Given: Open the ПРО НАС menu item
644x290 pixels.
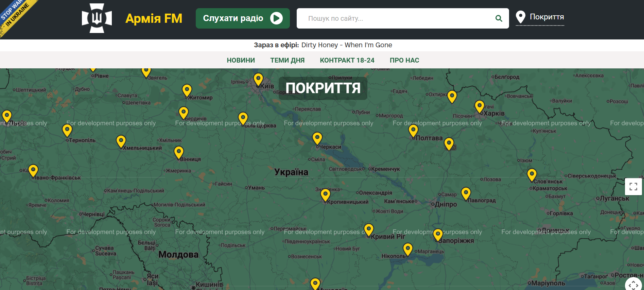Looking at the screenshot, I should pyautogui.click(x=404, y=60).
